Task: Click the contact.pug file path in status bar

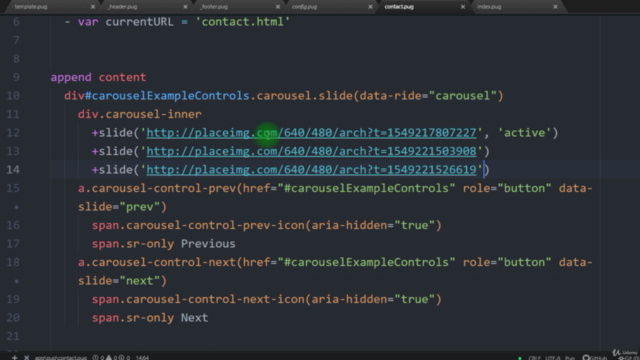Action: click(61, 358)
